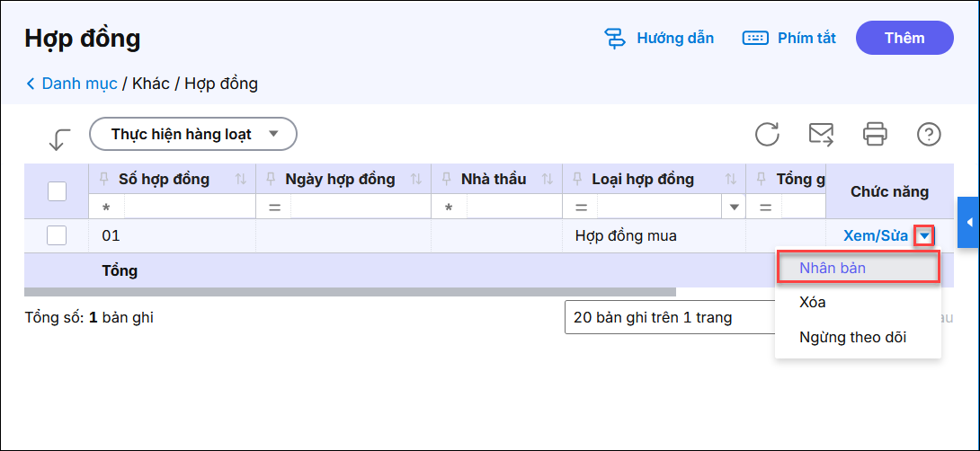Click the dropdown arrow next to Xem/Sửa
980x451 pixels.
925,236
